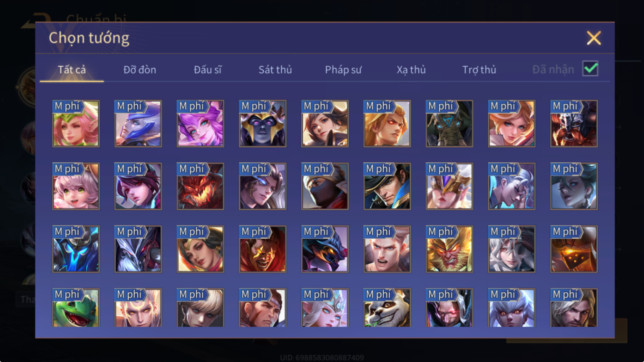Open the Trợ thủ tab
The image size is (644, 362).
pos(479,70)
